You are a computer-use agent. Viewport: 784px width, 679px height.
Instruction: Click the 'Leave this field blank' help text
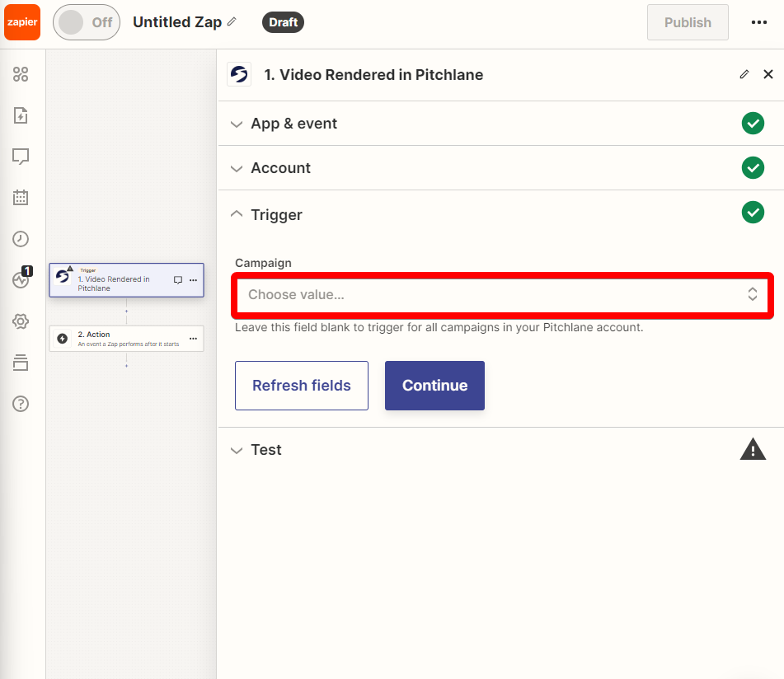click(439, 327)
